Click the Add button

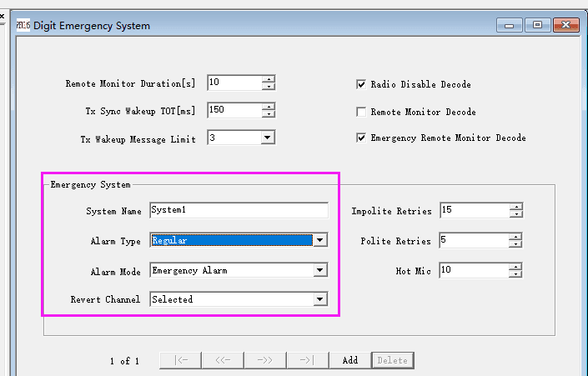click(x=350, y=360)
